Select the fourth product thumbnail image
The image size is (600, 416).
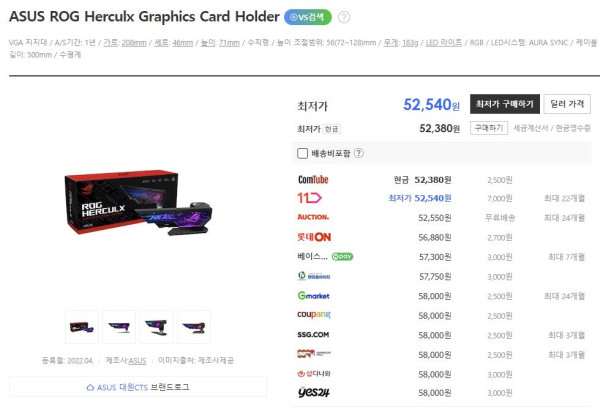194,327
